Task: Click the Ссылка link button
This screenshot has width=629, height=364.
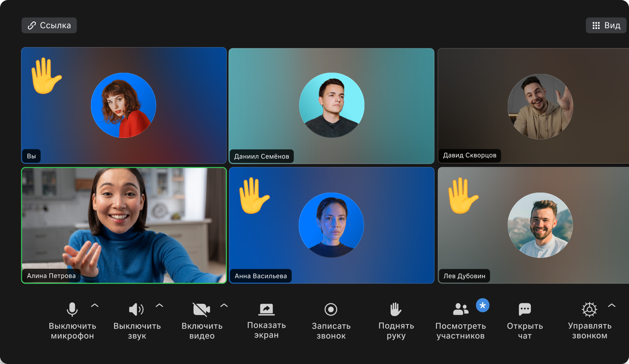Action: point(49,26)
